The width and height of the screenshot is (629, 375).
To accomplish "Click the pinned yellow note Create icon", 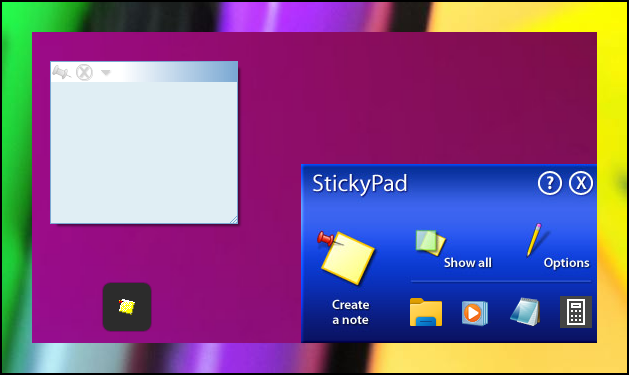I will [x=346, y=257].
